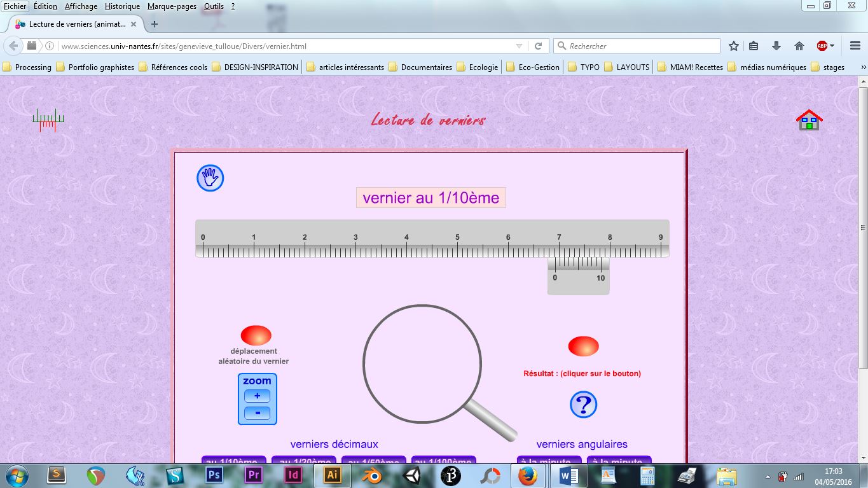Open the URL bar history dropdown arrow

[519, 46]
